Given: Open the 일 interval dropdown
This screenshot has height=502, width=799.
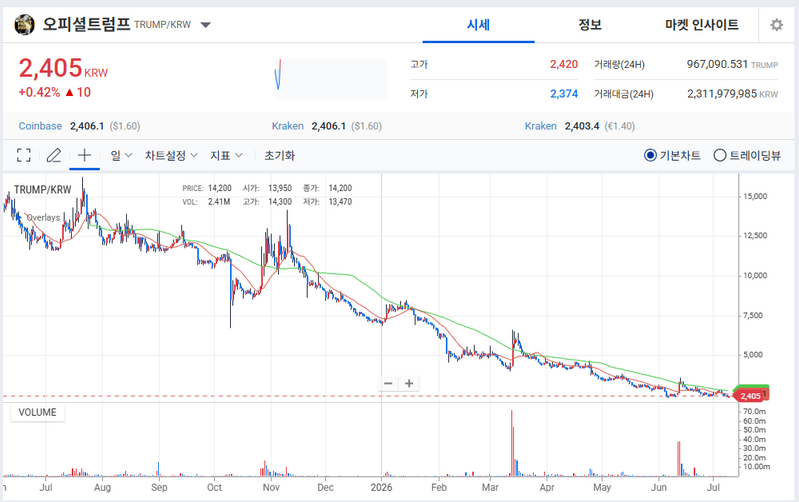Looking at the screenshot, I should [x=121, y=155].
